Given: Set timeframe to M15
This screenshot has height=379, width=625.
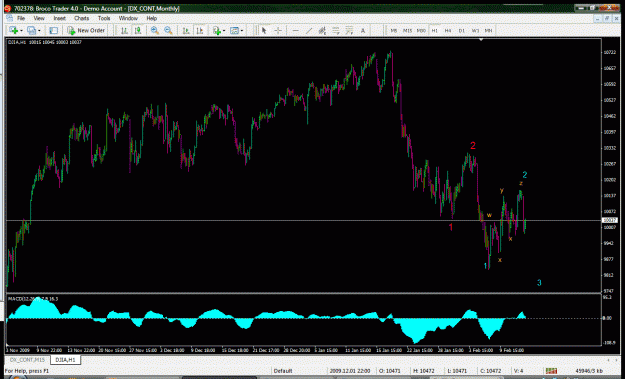Looking at the screenshot, I should [x=407, y=30].
